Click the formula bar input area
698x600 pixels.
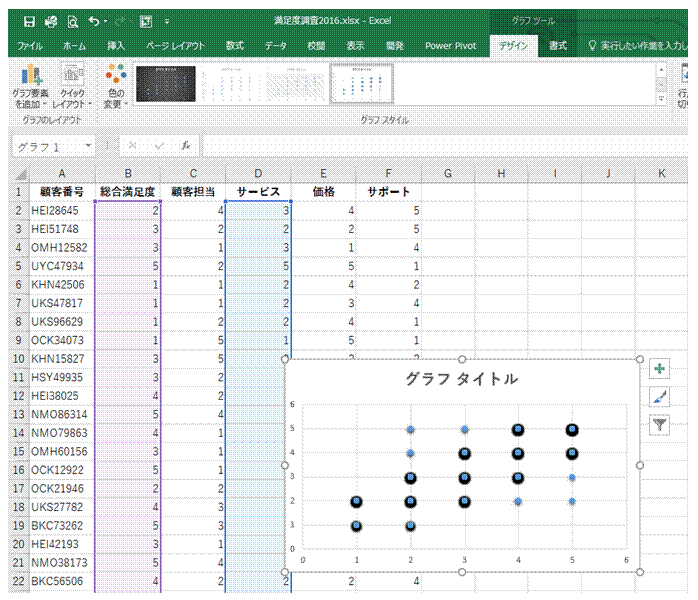click(x=445, y=146)
